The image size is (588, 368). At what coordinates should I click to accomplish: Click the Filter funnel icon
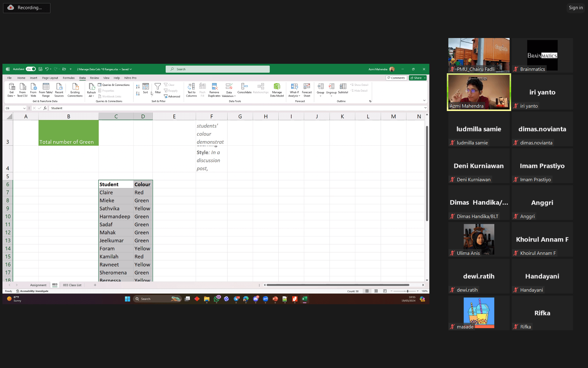click(x=158, y=86)
